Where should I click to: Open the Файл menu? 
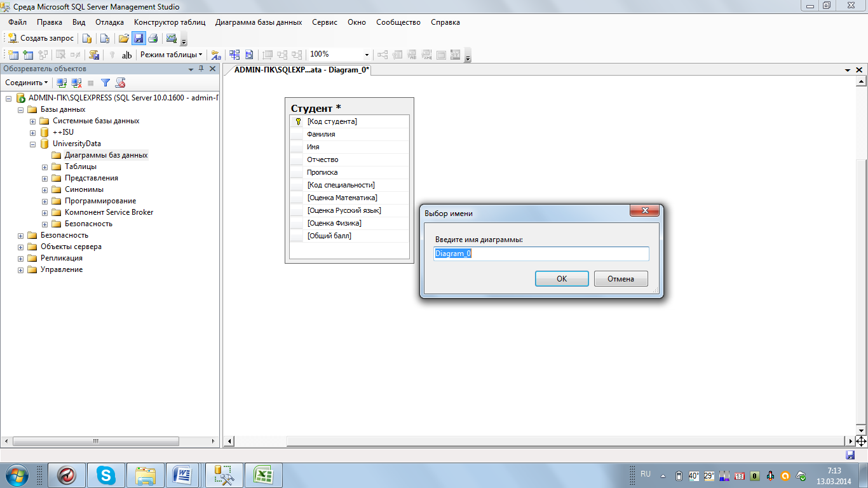point(17,22)
